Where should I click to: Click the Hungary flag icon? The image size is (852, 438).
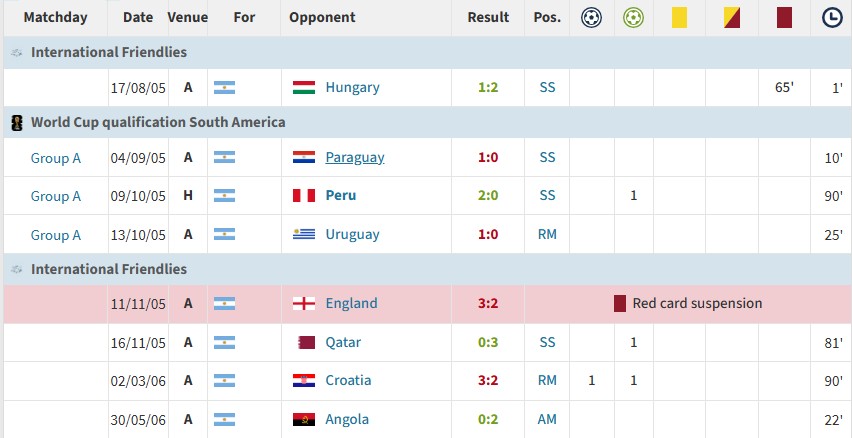[304, 87]
